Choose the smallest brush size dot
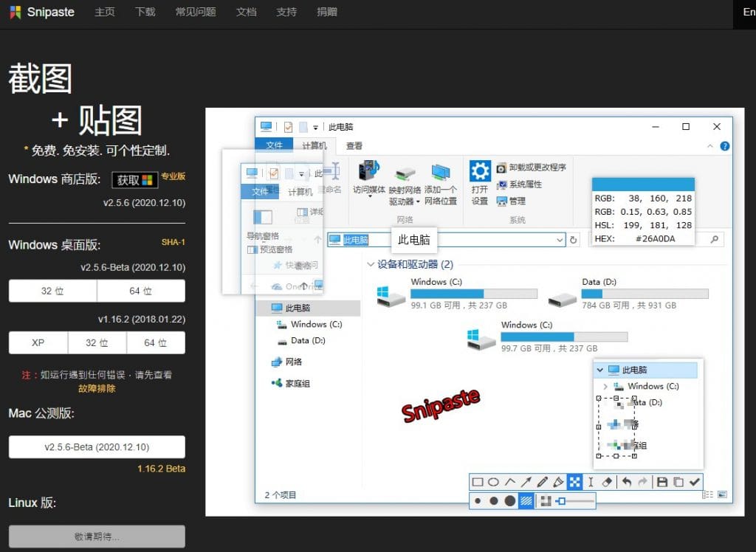The width and height of the screenshot is (756, 552). tap(478, 501)
